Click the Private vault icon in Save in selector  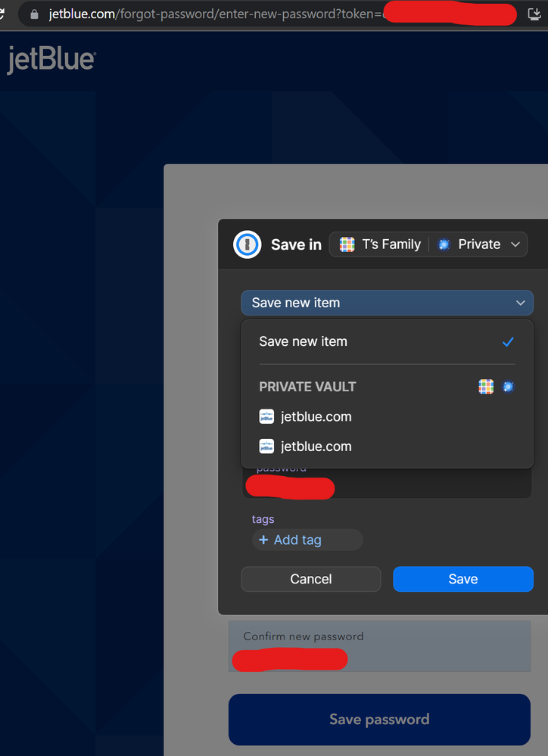pos(444,244)
